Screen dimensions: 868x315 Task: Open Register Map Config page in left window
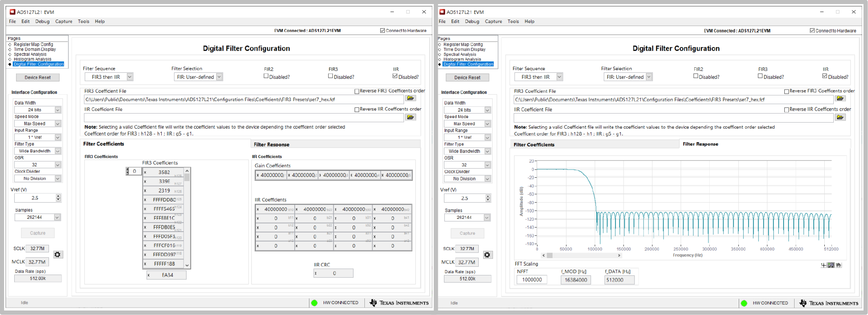pos(33,45)
